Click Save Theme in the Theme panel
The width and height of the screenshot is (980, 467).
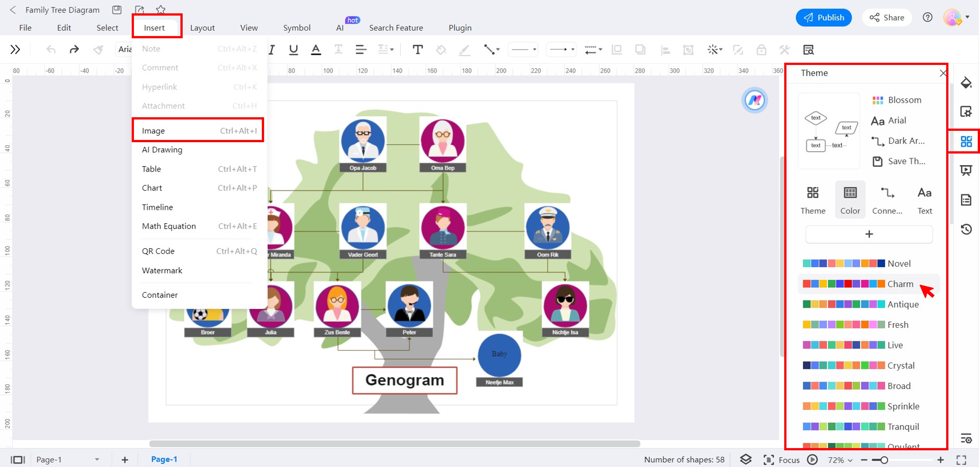coord(899,161)
